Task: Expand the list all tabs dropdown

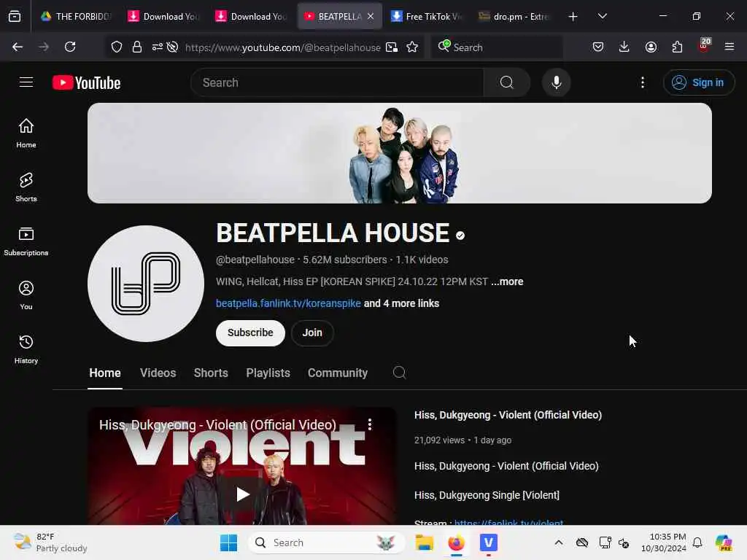Action: [602, 16]
